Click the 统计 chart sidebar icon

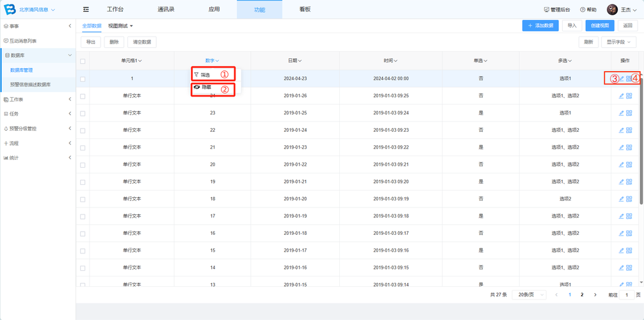[6, 157]
